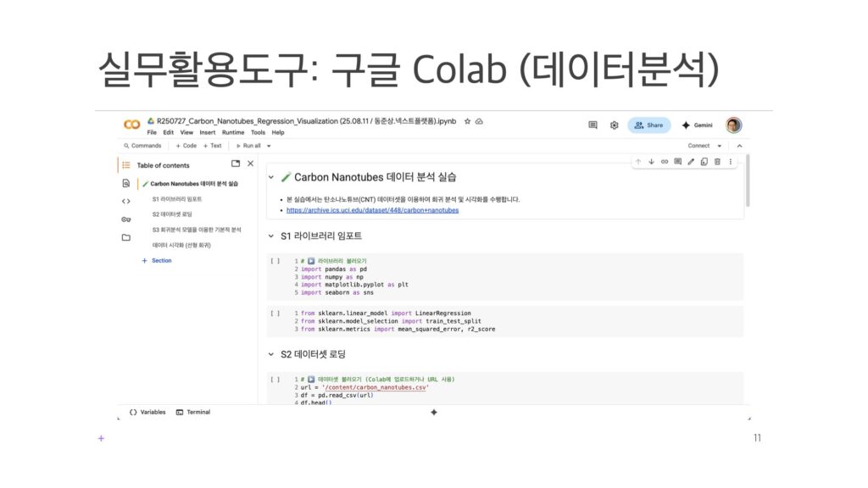The height and width of the screenshot is (488, 868).
Task: Open the Code snippets sidebar icon
Action: pyautogui.click(x=125, y=201)
